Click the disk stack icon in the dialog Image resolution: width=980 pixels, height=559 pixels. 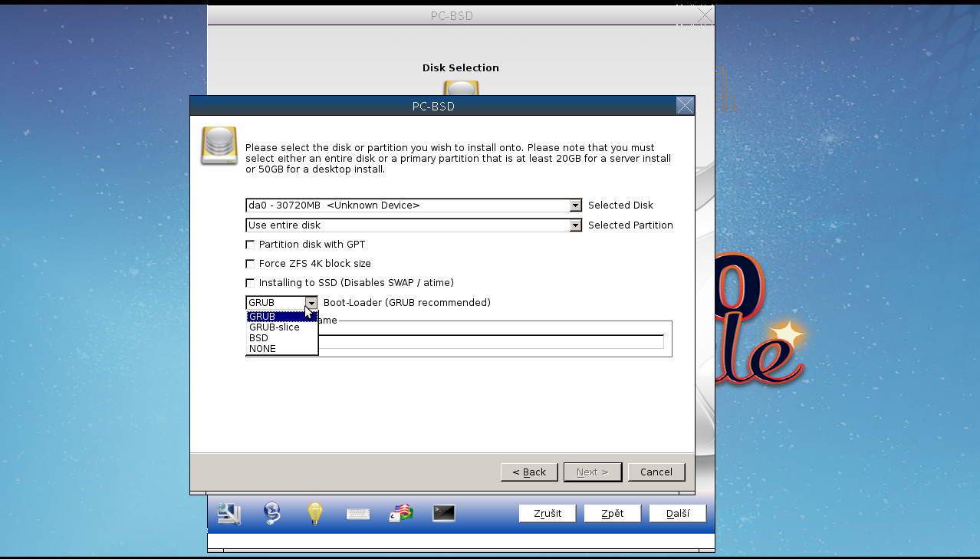click(219, 145)
